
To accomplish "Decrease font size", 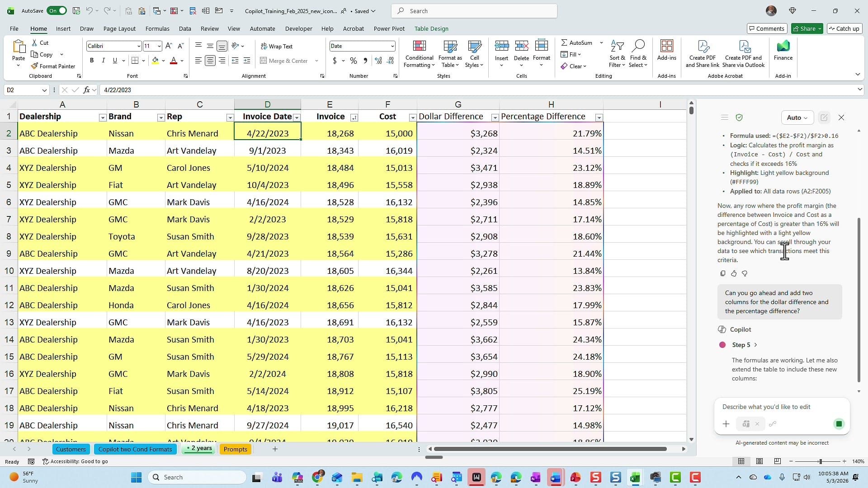I will tap(180, 46).
